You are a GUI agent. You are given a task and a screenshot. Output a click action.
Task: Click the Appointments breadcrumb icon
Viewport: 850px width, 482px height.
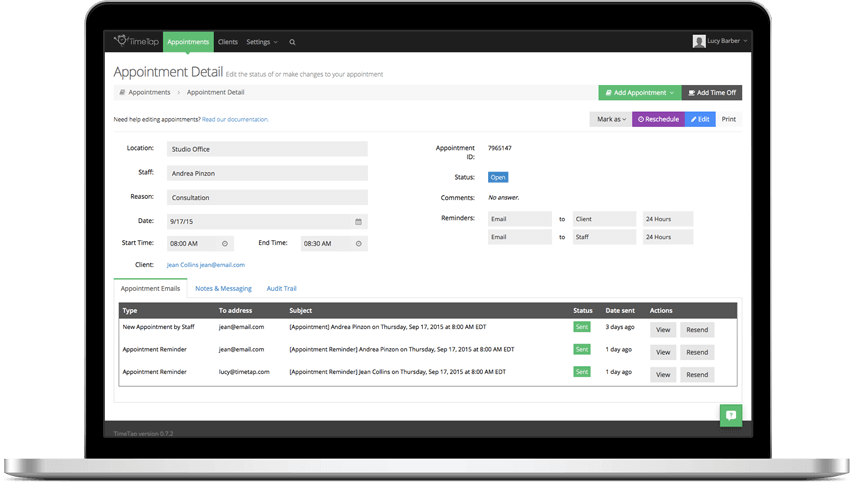tap(122, 92)
